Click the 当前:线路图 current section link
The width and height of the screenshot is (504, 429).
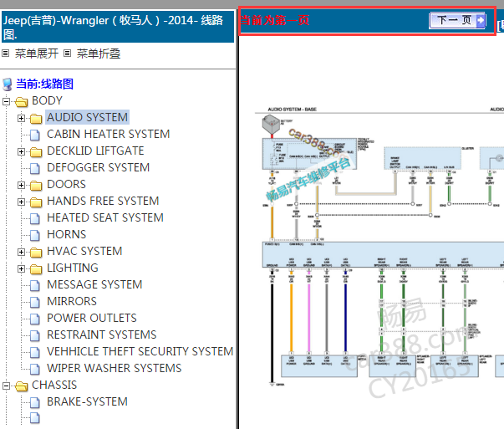[x=44, y=84]
